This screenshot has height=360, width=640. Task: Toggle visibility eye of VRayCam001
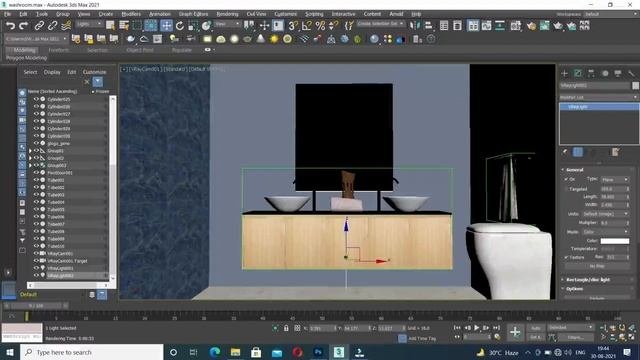click(36, 253)
